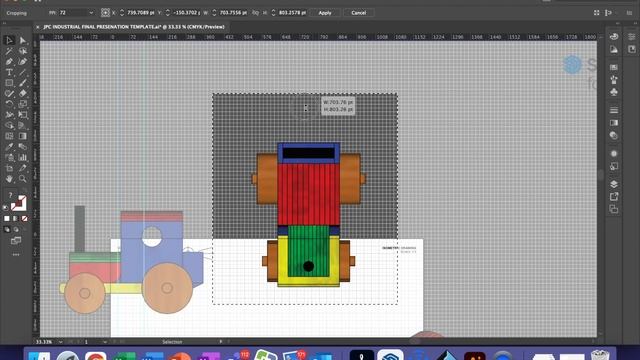The width and height of the screenshot is (640, 360).
Task: Click Apply to confirm the crop
Action: (x=325, y=13)
